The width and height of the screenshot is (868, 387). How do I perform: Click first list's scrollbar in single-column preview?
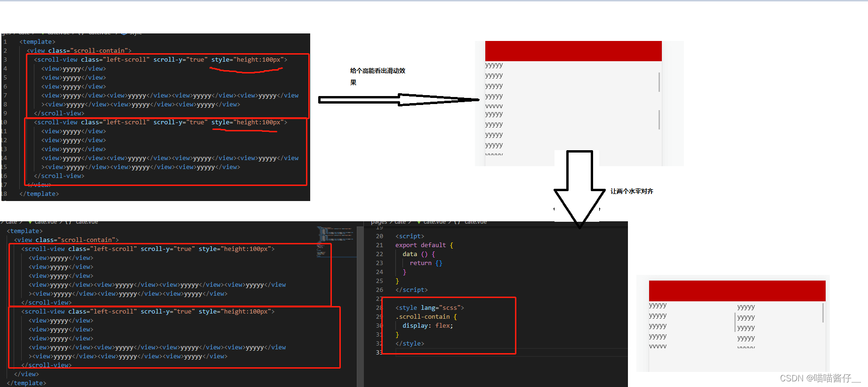point(659,82)
